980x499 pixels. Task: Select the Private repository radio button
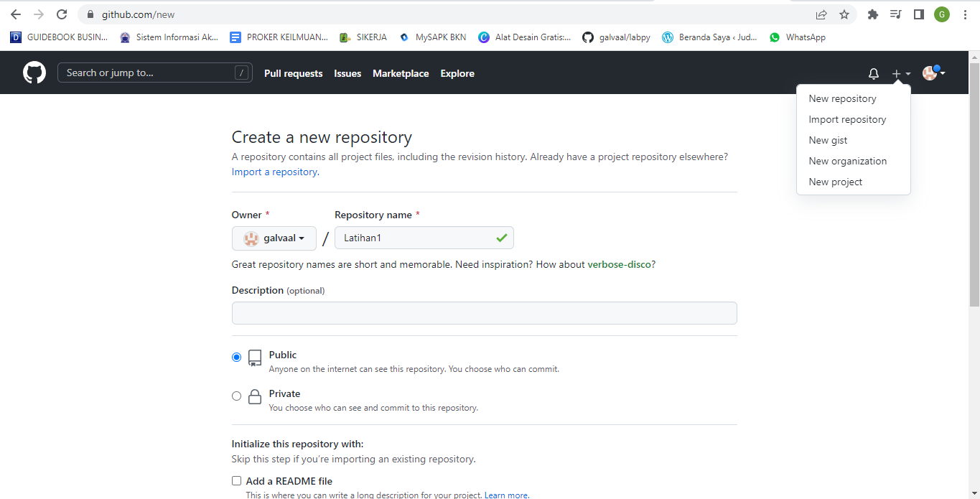coord(236,396)
